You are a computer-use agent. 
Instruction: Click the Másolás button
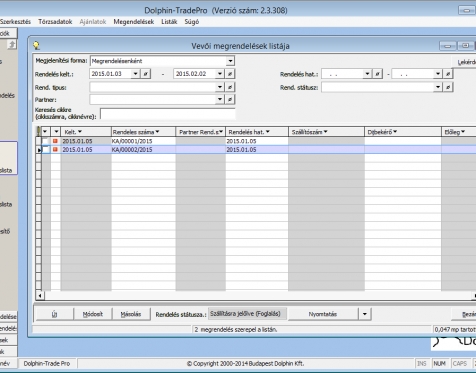131,314
